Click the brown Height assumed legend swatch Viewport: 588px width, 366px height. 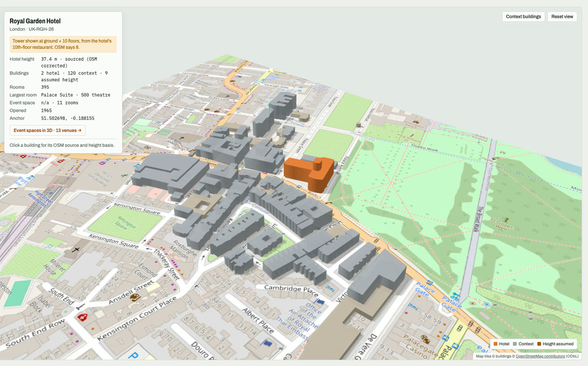tap(539, 344)
